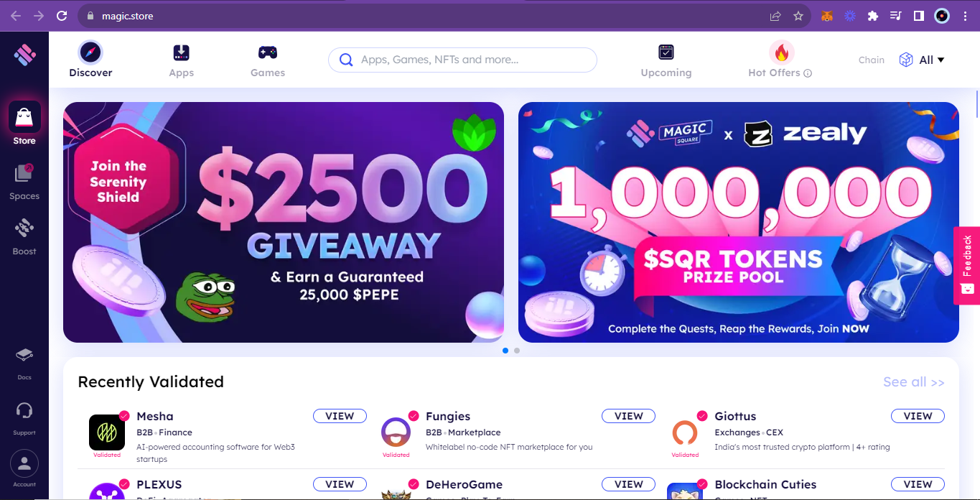Screen dimensions: 980x500
Task: Expand the Chain All dropdown
Action: 922,60
